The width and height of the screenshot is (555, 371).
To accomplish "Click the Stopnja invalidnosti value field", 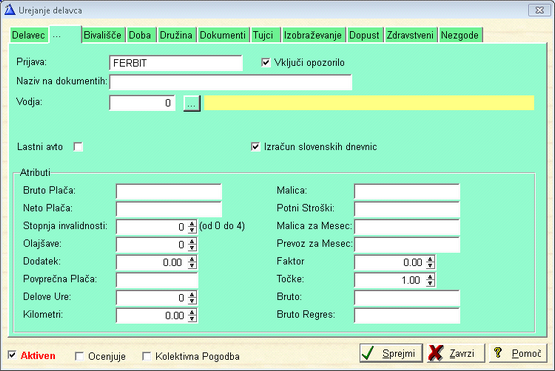I will (152, 227).
